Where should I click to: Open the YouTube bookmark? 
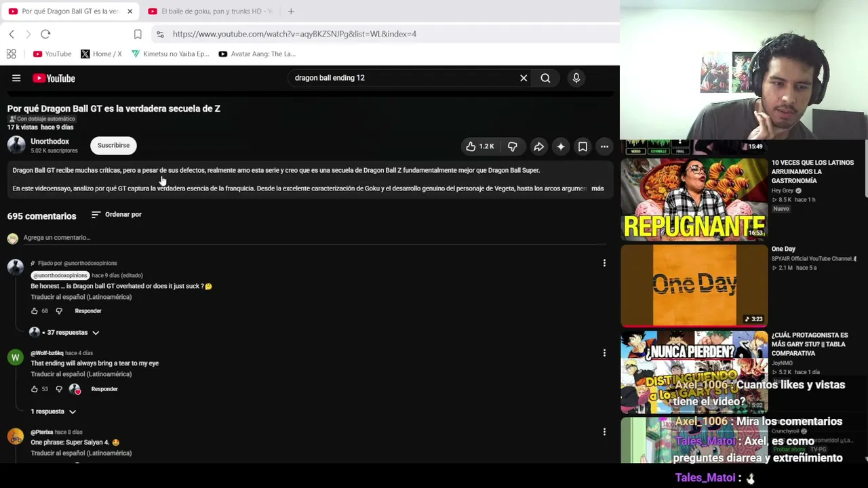coord(52,54)
